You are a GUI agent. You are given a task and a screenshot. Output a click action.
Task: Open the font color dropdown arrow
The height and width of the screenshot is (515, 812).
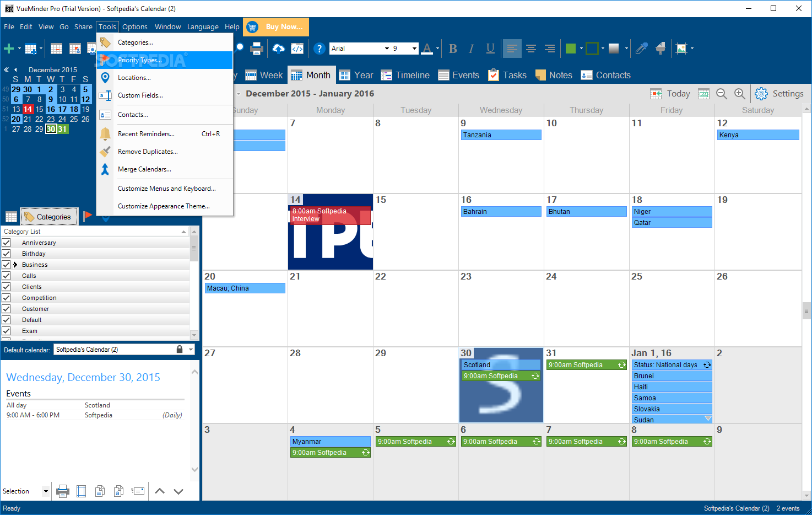437,49
